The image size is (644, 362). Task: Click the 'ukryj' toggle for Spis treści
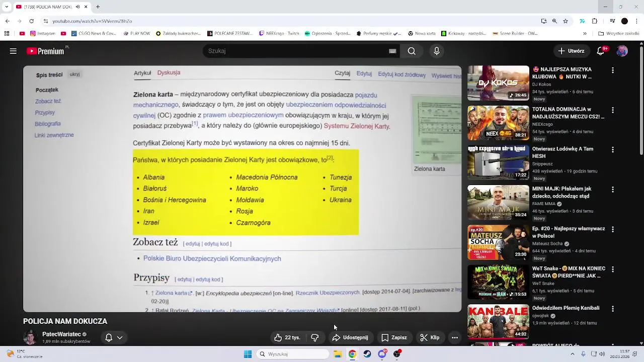coord(75,74)
